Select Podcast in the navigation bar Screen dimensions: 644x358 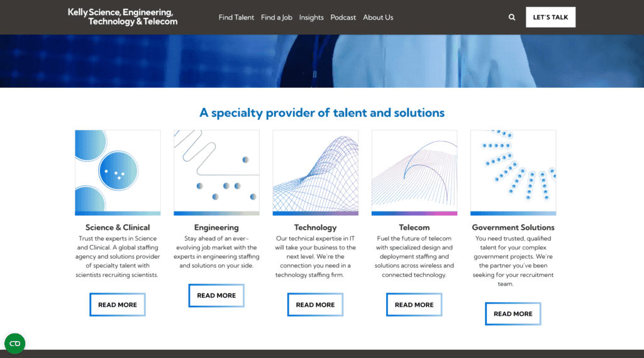pos(343,18)
